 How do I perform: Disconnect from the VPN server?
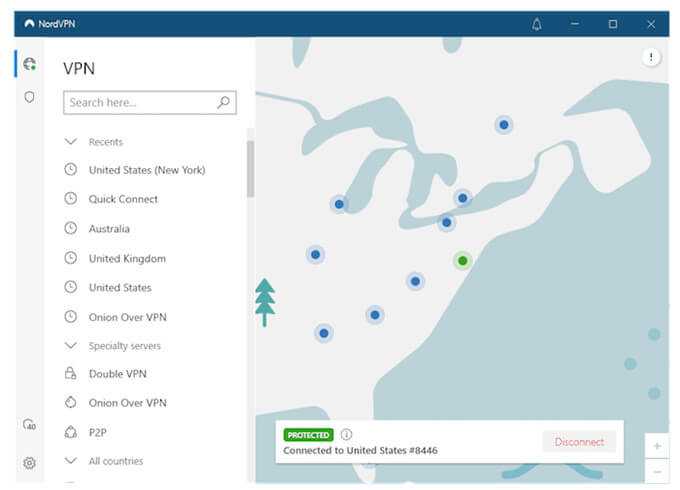click(579, 442)
